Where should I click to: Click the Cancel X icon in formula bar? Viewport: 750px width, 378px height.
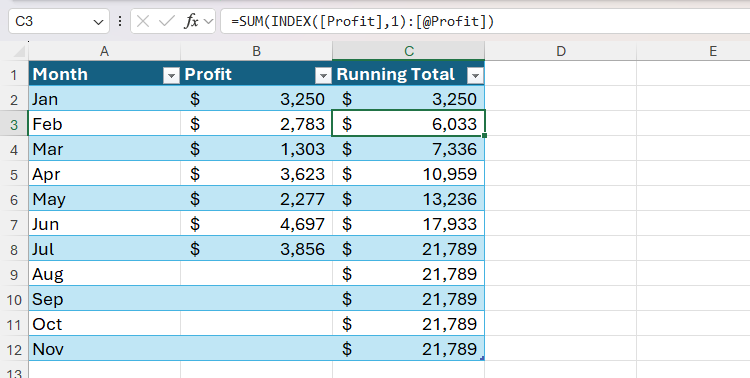(x=143, y=22)
